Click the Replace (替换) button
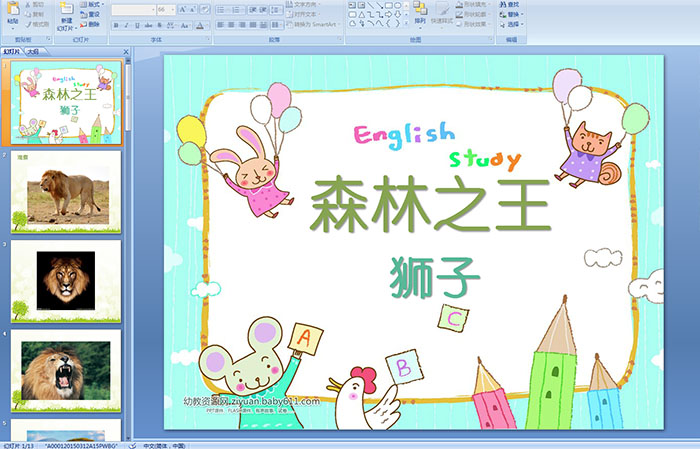 pos(508,14)
